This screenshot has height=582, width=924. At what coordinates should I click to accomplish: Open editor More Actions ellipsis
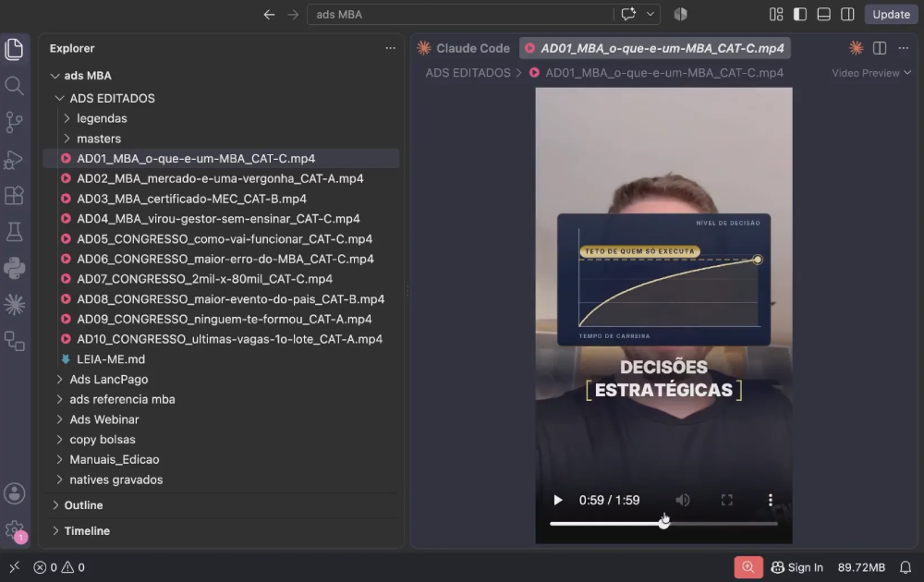[x=904, y=48]
